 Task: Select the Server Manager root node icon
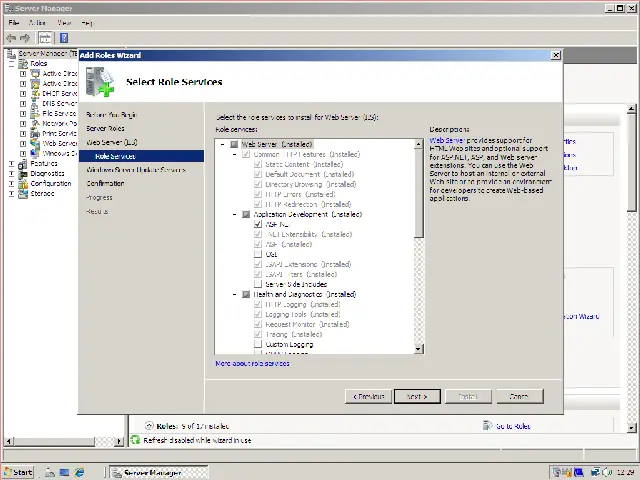(12, 53)
